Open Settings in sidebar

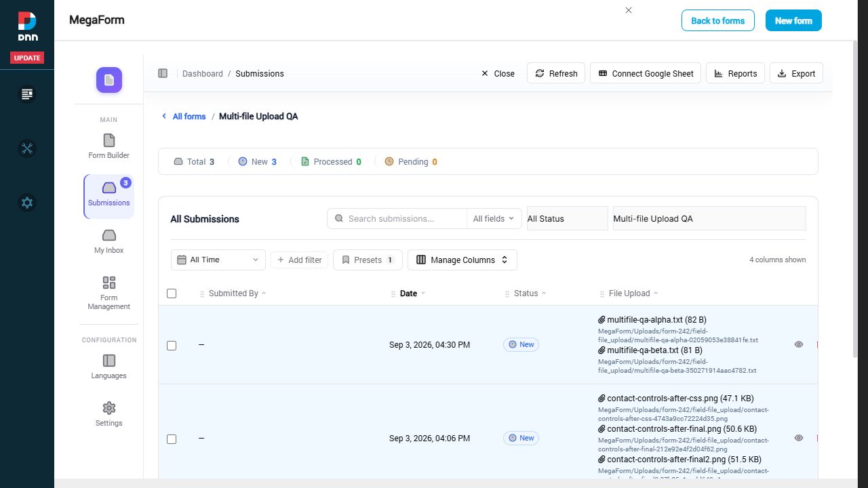pos(109,414)
